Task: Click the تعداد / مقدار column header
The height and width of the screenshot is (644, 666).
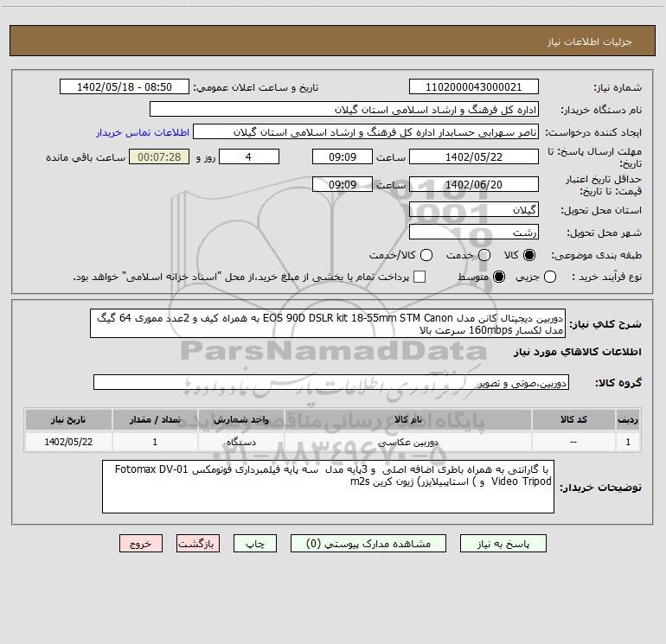Action: pyautogui.click(x=155, y=419)
